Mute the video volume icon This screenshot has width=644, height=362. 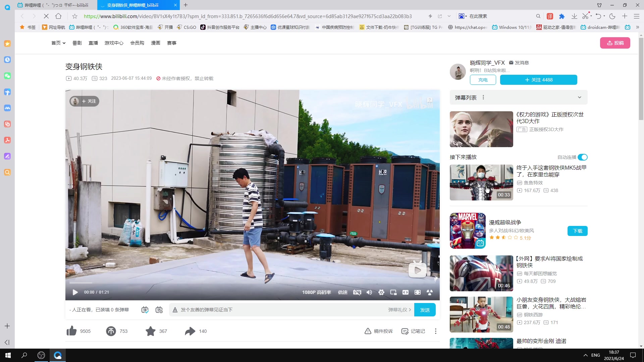369,292
